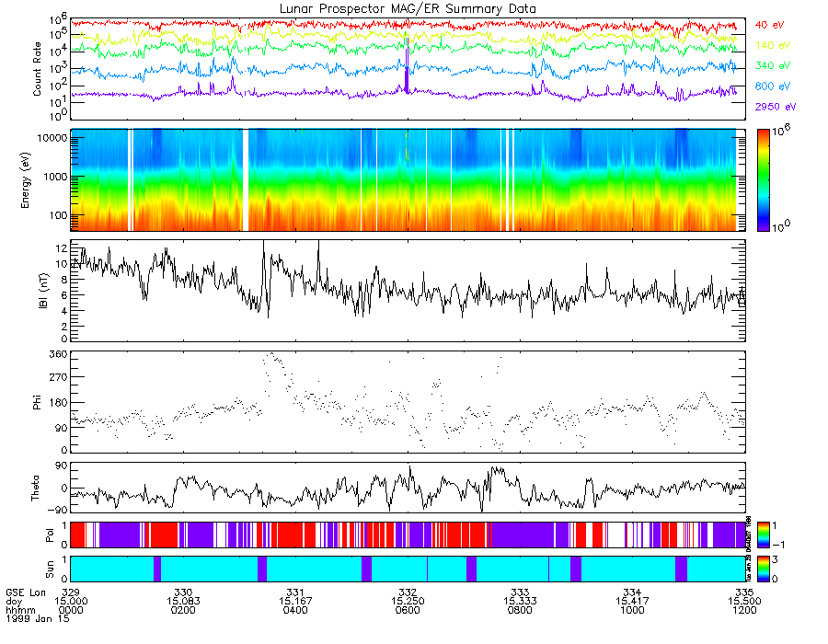Click the time tick label '0600'
The image size is (828, 644).
(x=408, y=610)
